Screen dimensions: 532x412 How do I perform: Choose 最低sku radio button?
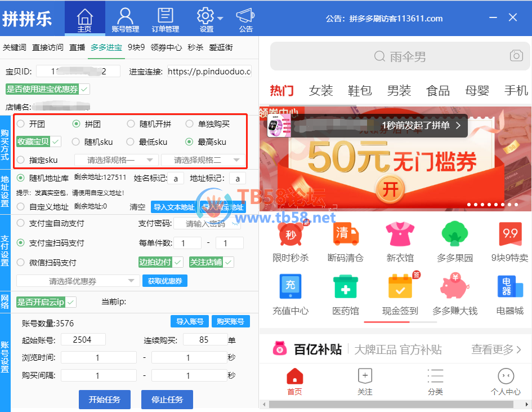tap(130, 141)
